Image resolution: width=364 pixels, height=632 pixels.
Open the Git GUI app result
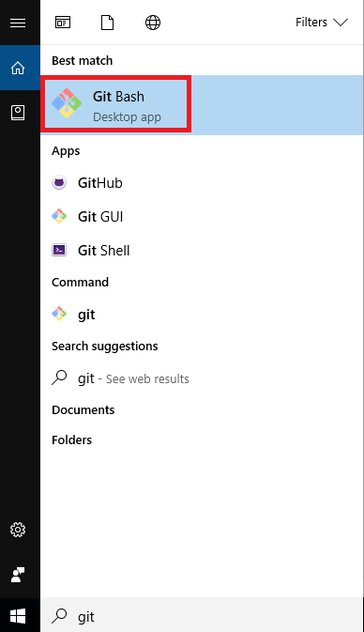(x=202, y=217)
